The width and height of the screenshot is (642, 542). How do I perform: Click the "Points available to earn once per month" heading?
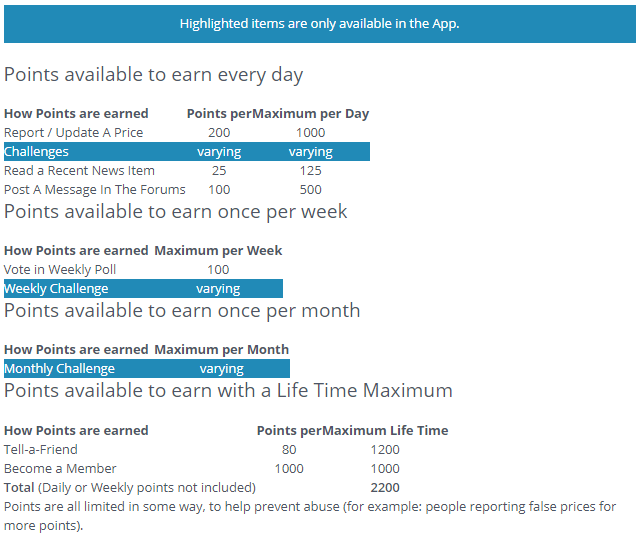coord(182,311)
